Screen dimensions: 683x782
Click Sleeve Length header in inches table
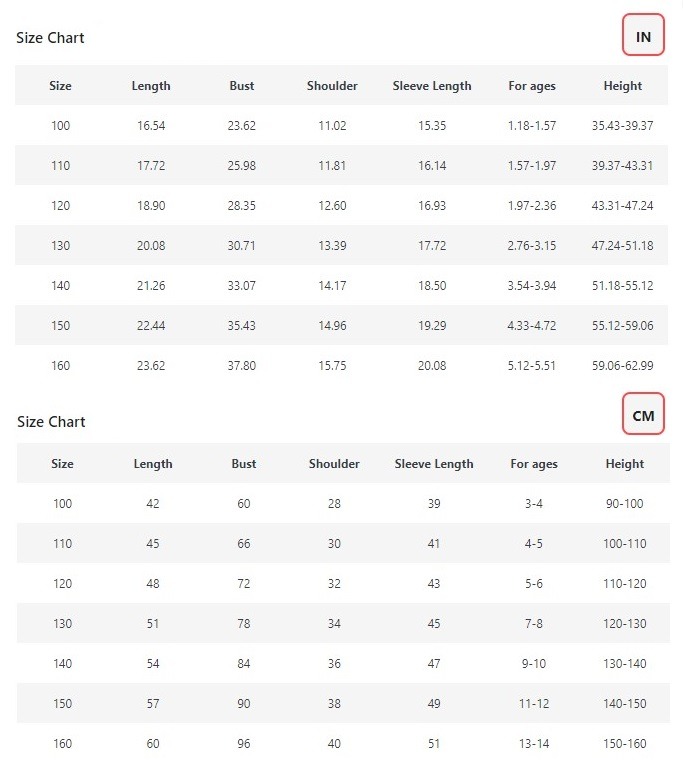432,86
